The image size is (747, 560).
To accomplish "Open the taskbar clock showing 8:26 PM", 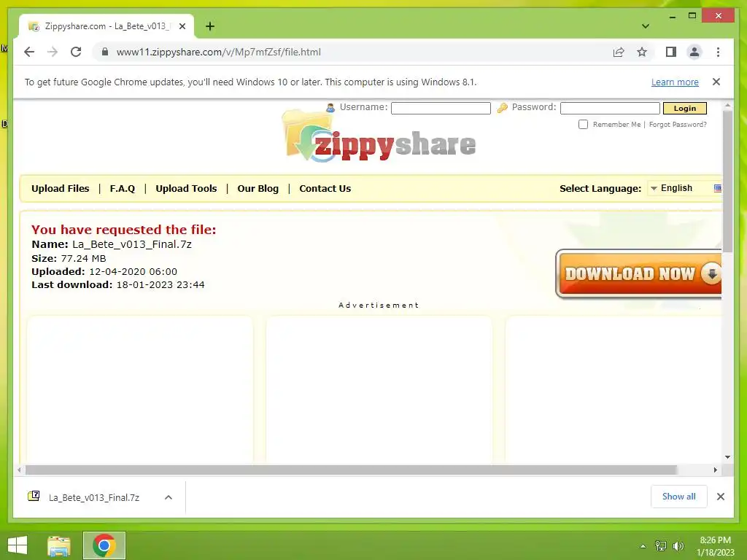I will [x=715, y=546].
